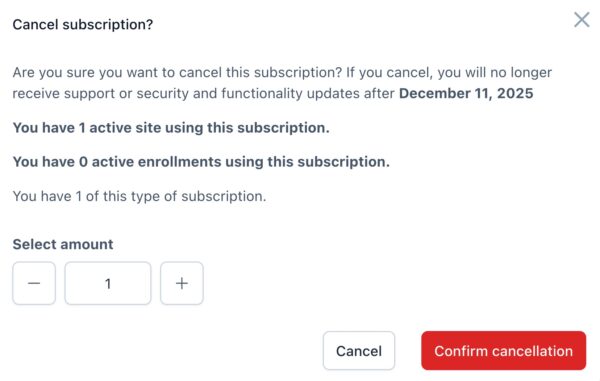Click the minus icon beside the quantity field
Image resolution: width=600 pixels, height=381 pixels.
pos(34,283)
